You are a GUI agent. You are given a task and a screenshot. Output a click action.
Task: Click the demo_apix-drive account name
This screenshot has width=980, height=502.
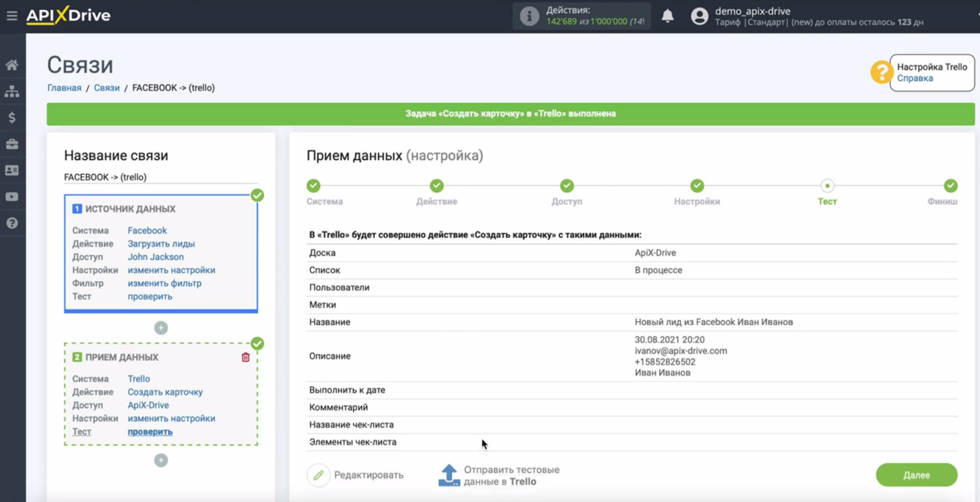pyautogui.click(x=752, y=11)
